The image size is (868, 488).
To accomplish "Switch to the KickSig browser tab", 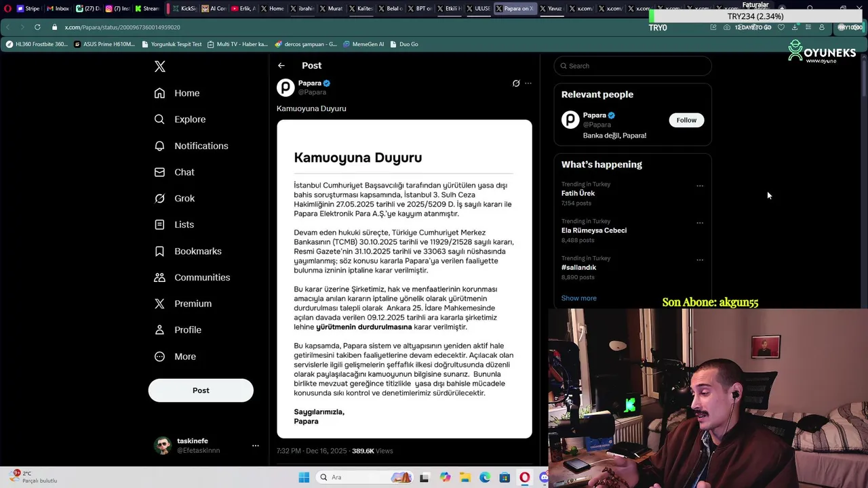I will [x=184, y=9].
